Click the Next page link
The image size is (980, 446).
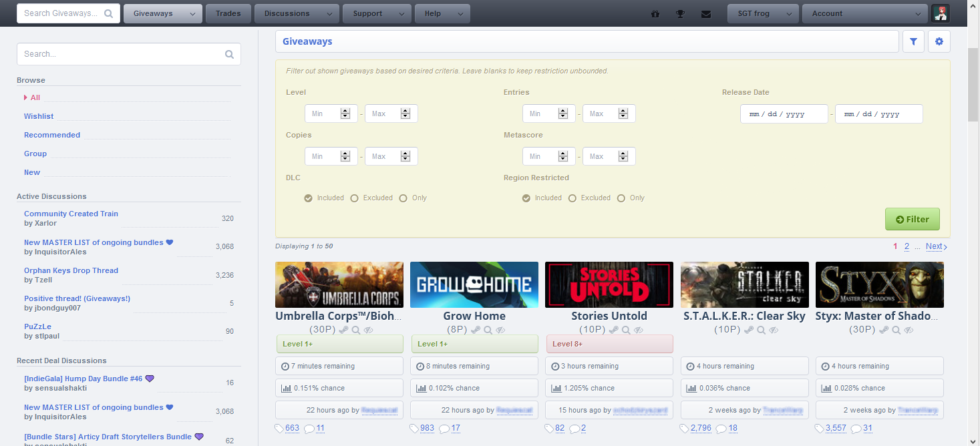click(936, 246)
